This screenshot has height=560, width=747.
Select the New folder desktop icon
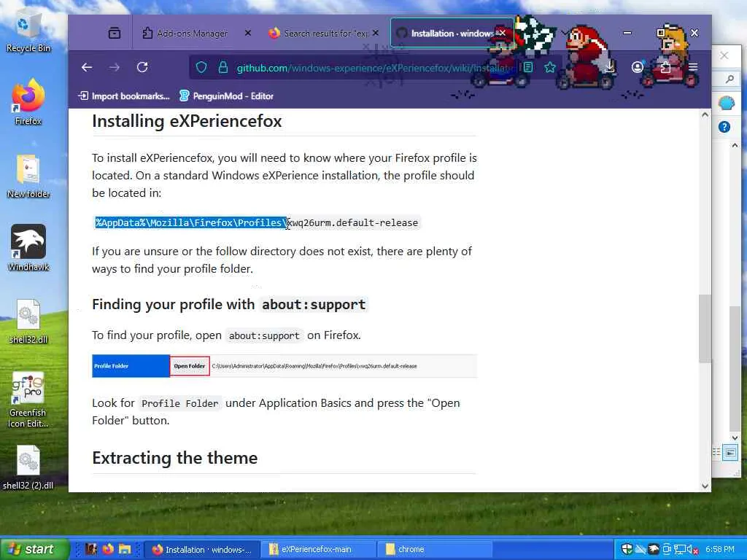pyautogui.click(x=28, y=176)
